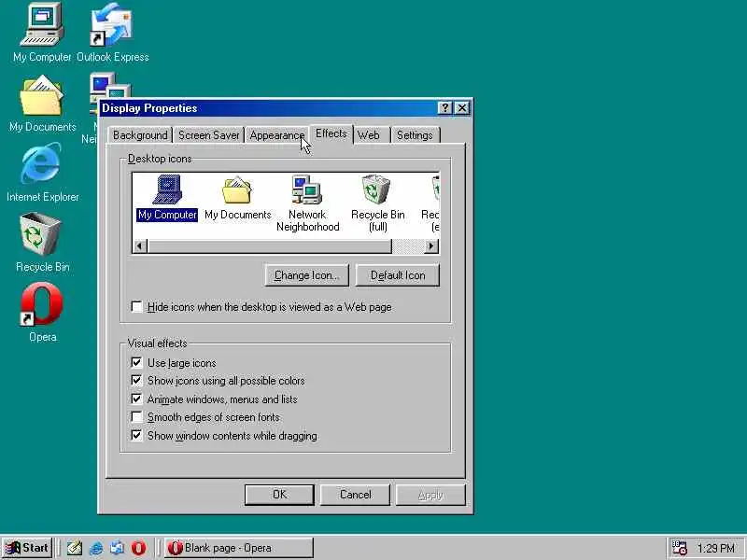
Task: Switch to the Screen Saver tab
Action: [x=208, y=135]
